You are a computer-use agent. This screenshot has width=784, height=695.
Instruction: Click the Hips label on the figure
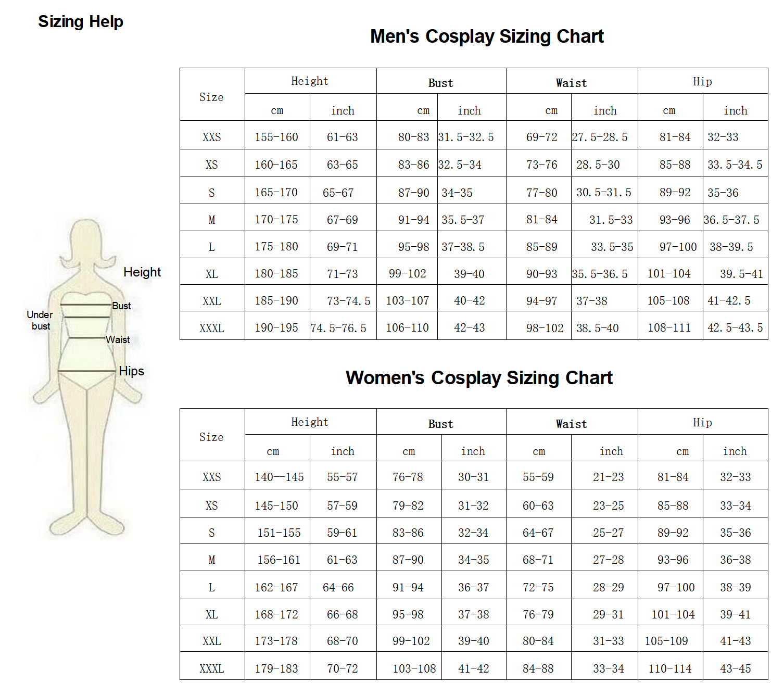[131, 371]
